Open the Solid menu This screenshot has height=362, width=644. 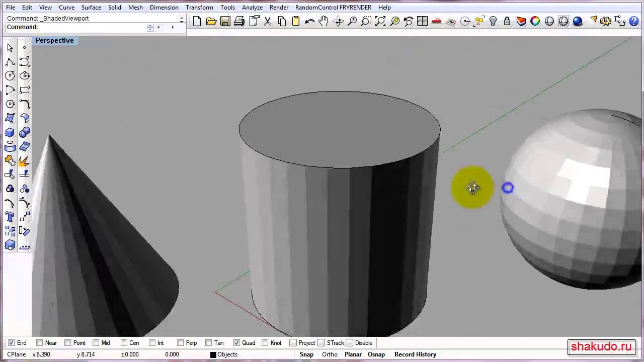point(115,8)
